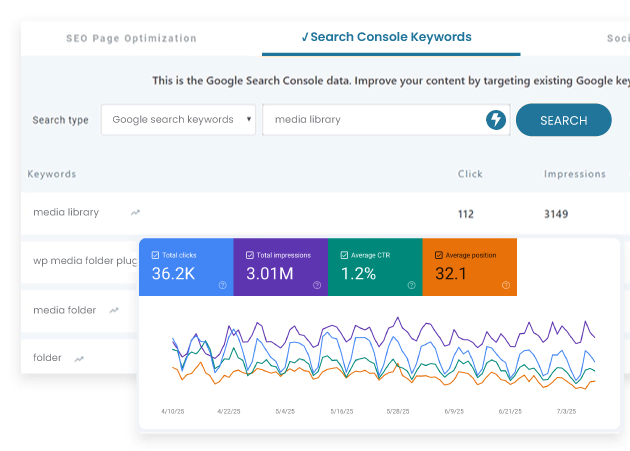Toggle the Total clicks checkbox
The image size is (630, 451).
(x=157, y=254)
